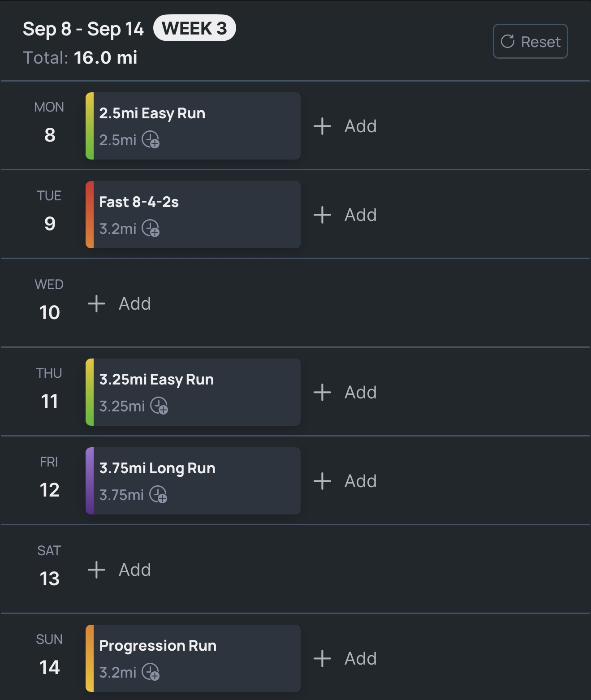The width and height of the screenshot is (591, 700).
Task: Add another workout on Tuesday 9
Action: pos(345,215)
